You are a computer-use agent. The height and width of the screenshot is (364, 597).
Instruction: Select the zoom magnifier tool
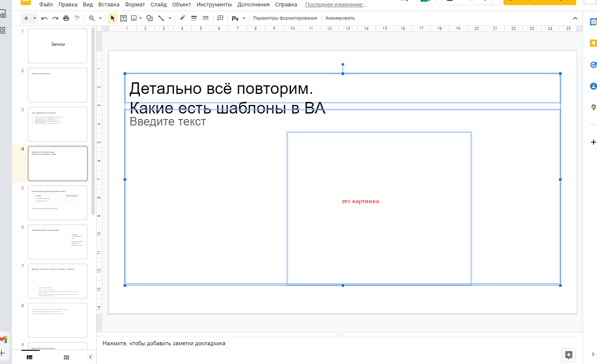pos(91,18)
